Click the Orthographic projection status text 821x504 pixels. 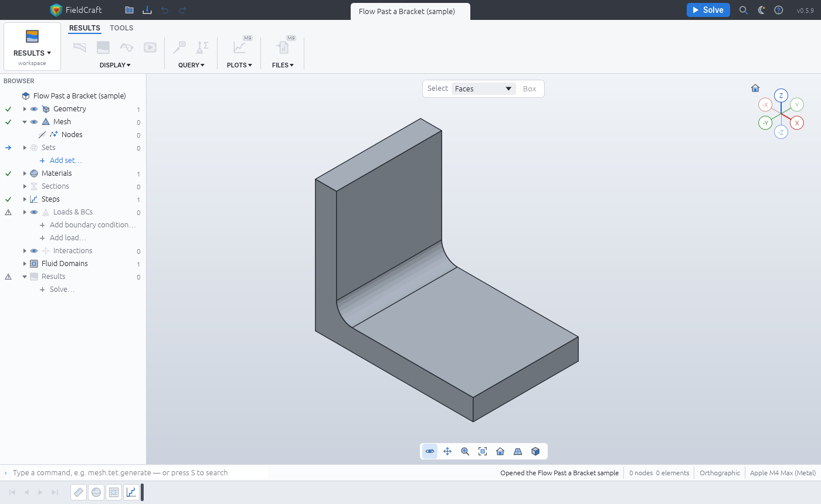click(x=720, y=473)
